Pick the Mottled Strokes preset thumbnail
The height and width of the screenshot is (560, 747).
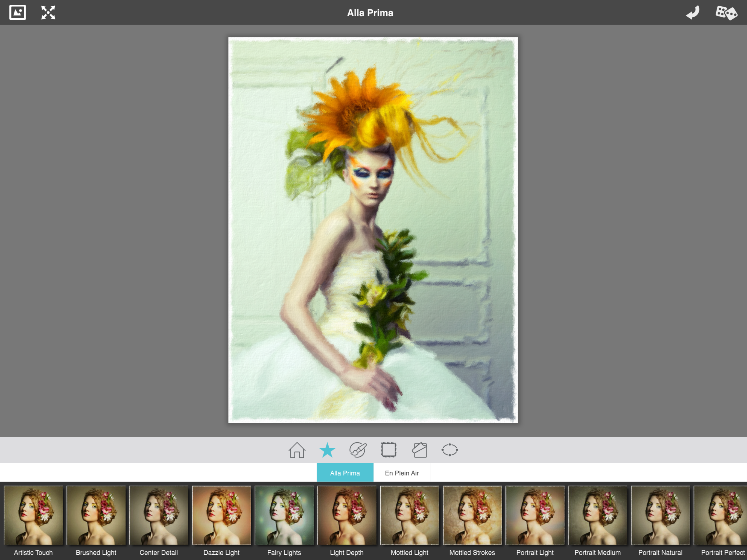point(472,515)
